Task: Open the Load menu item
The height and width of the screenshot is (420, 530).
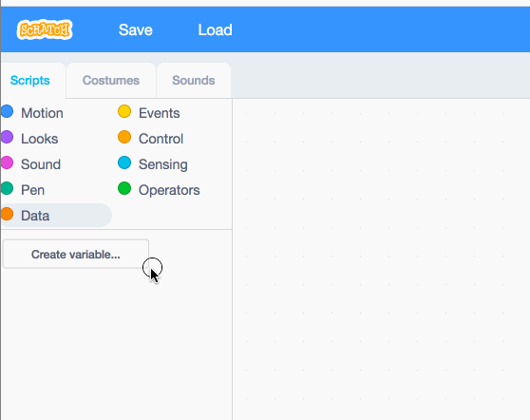Action: [215, 29]
